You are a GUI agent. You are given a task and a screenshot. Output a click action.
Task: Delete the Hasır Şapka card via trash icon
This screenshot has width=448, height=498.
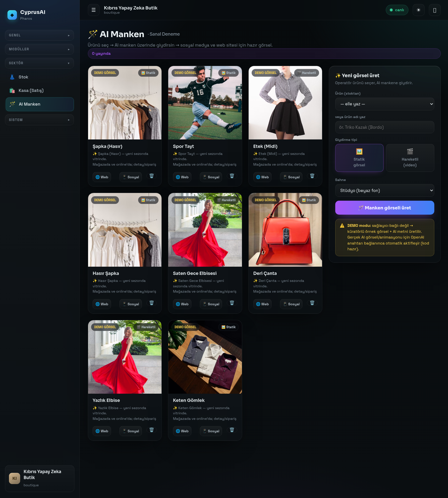click(x=152, y=303)
